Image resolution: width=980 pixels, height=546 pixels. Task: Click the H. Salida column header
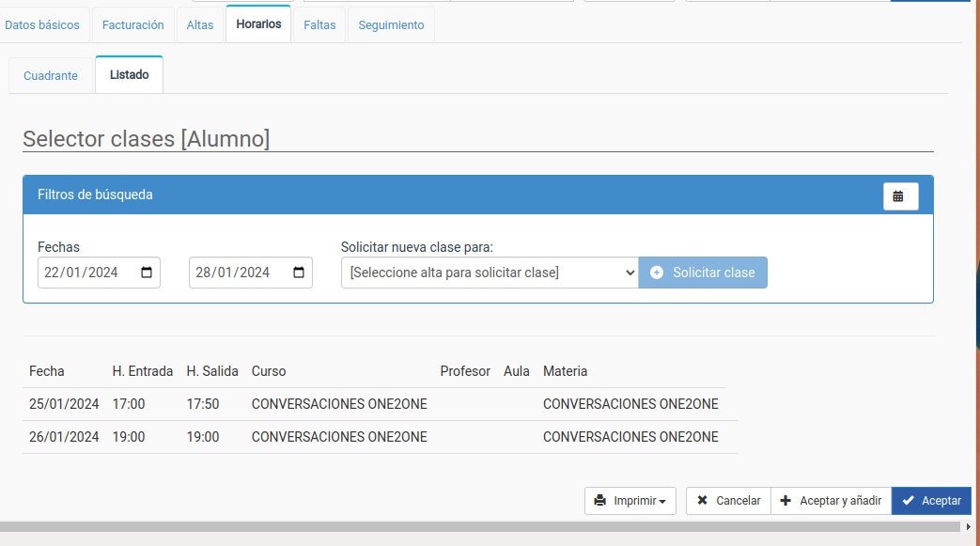212,371
